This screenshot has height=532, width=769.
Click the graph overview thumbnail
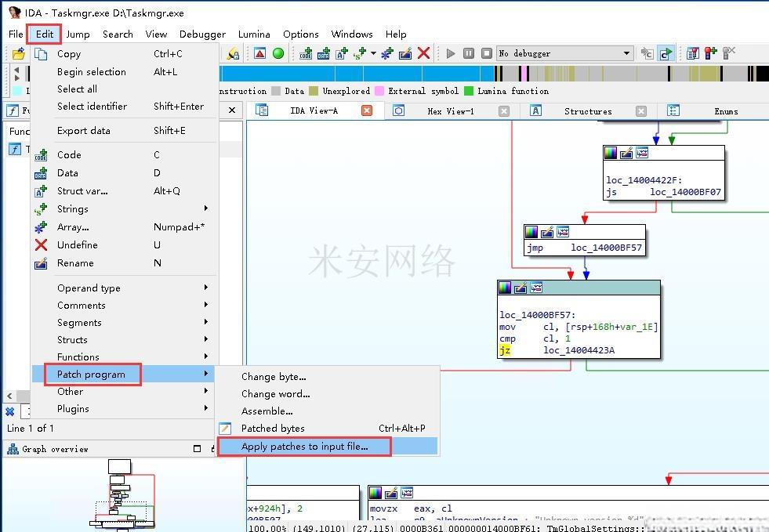pyautogui.click(x=122, y=494)
